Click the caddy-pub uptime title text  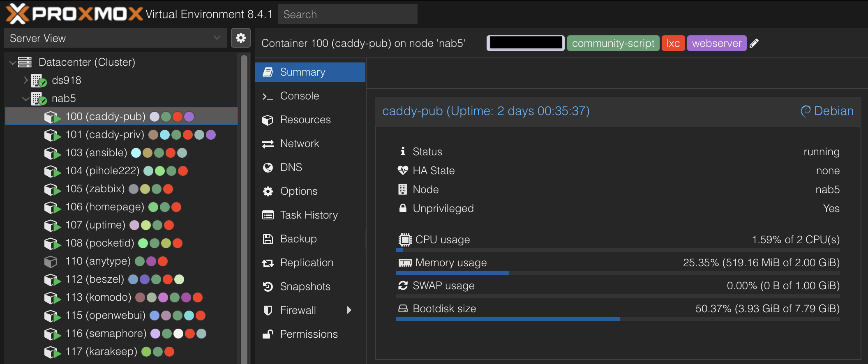coord(486,111)
